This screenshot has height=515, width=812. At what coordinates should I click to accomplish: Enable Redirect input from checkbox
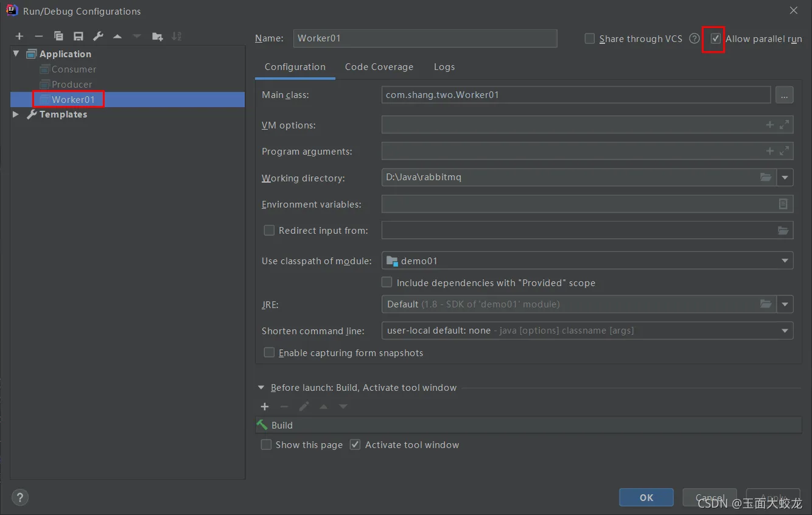[x=269, y=230]
